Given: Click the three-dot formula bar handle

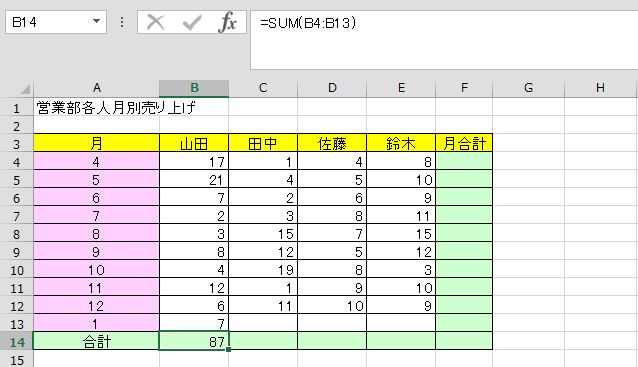Looking at the screenshot, I should (x=122, y=22).
